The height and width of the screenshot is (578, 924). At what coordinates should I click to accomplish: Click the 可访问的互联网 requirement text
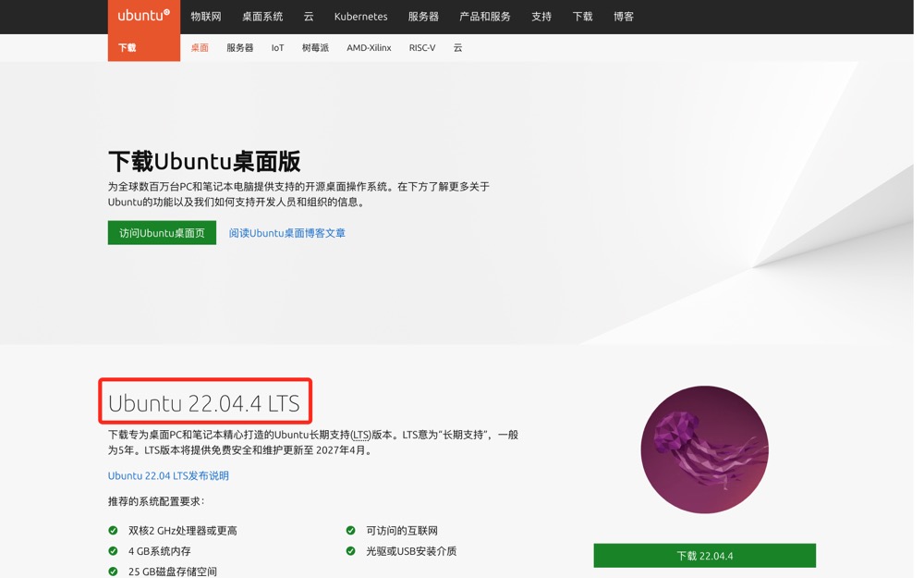pos(402,531)
